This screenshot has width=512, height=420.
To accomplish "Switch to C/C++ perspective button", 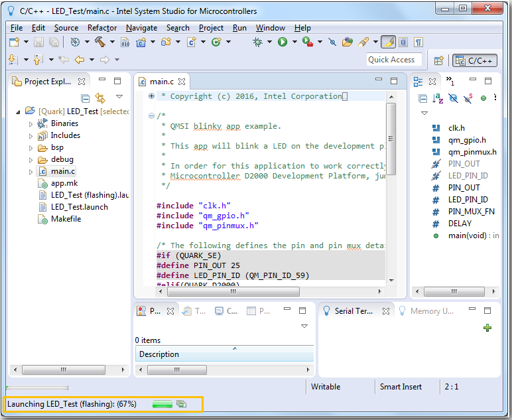I will [475, 61].
